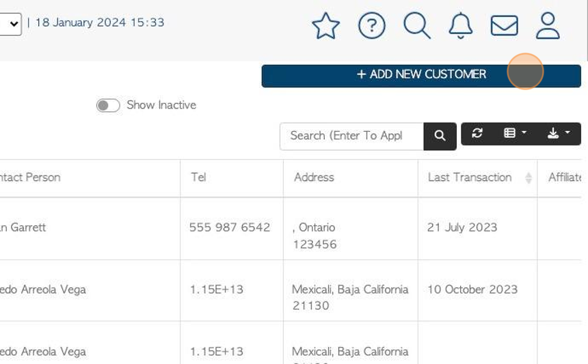Click the magnifying glass icon in header
Image resolution: width=588 pixels, height=364 pixels.
click(416, 26)
